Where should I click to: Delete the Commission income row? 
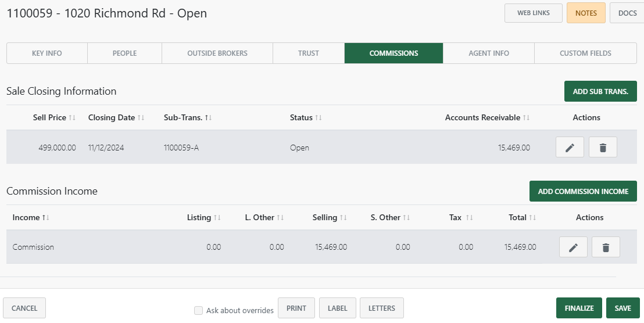(606, 247)
